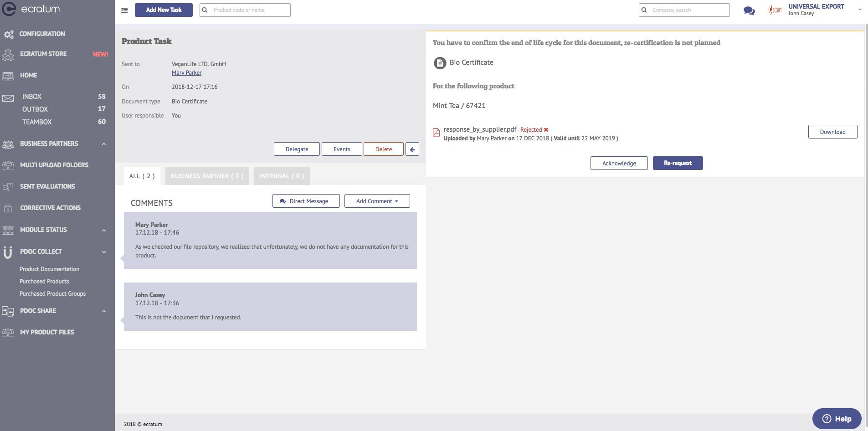The width and height of the screenshot is (868, 431).
Task: Click the PDOC Collect magnet icon
Action: [x=8, y=252]
